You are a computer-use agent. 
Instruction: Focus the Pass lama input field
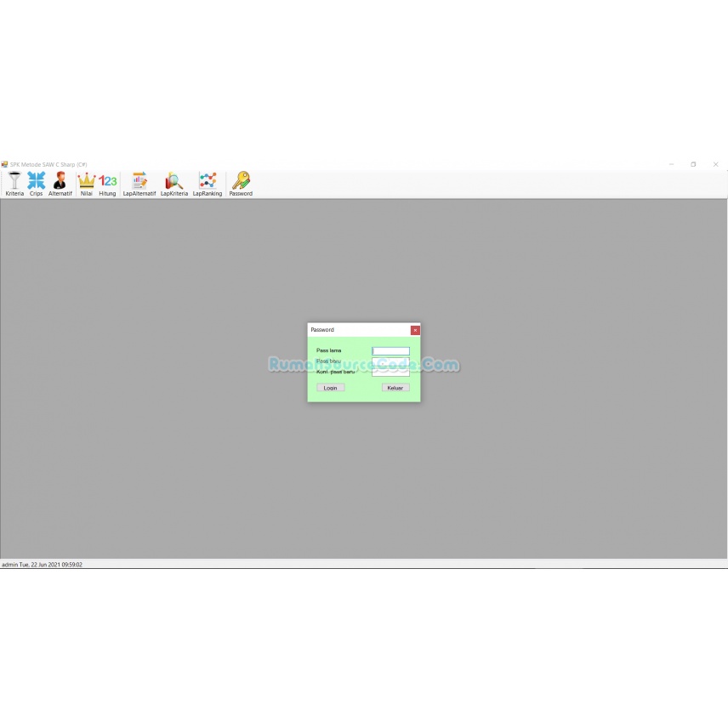pos(390,351)
